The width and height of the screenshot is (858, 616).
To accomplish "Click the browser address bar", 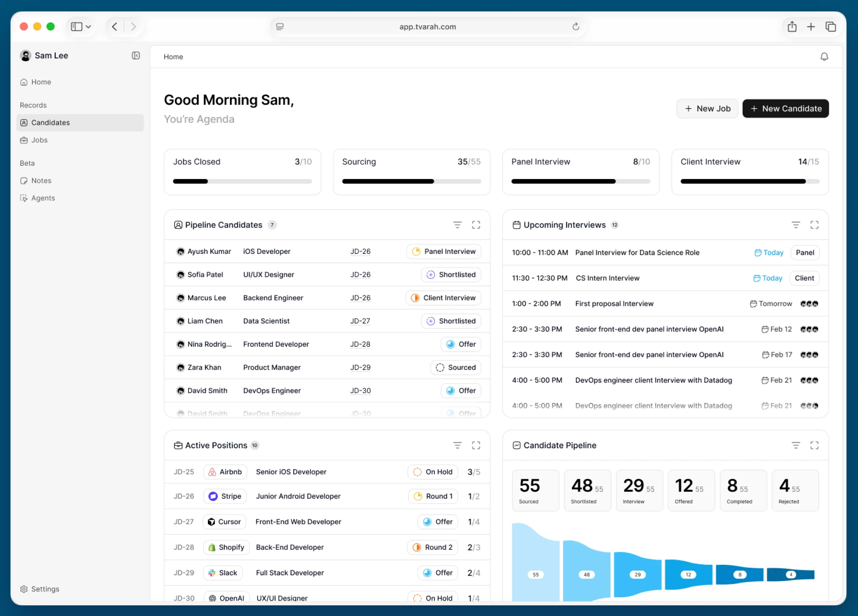I will (x=428, y=27).
